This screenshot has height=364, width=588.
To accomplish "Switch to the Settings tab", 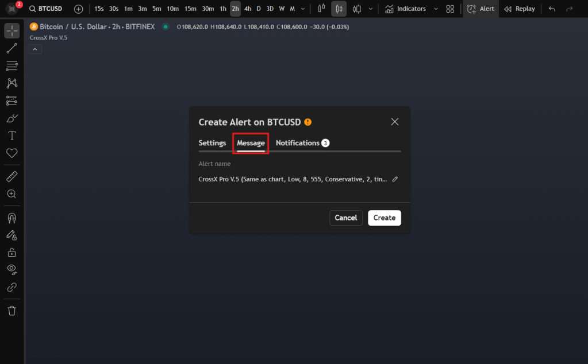I will point(212,143).
